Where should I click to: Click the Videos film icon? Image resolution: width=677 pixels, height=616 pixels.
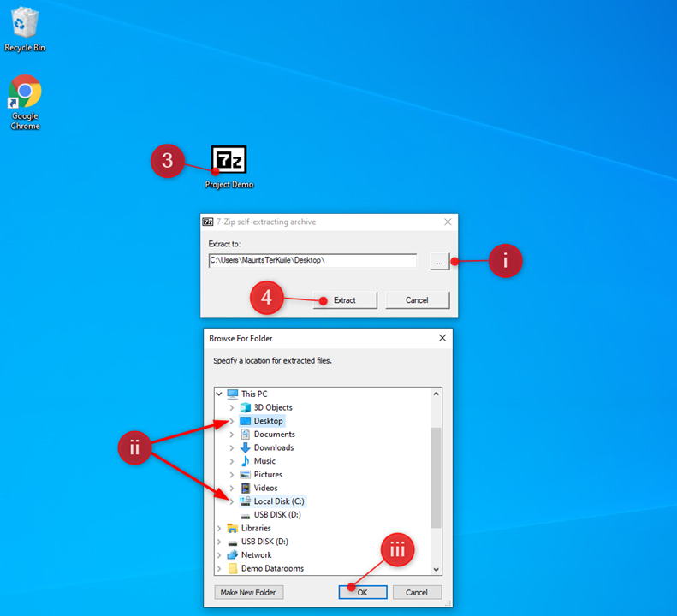[x=246, y=488]
